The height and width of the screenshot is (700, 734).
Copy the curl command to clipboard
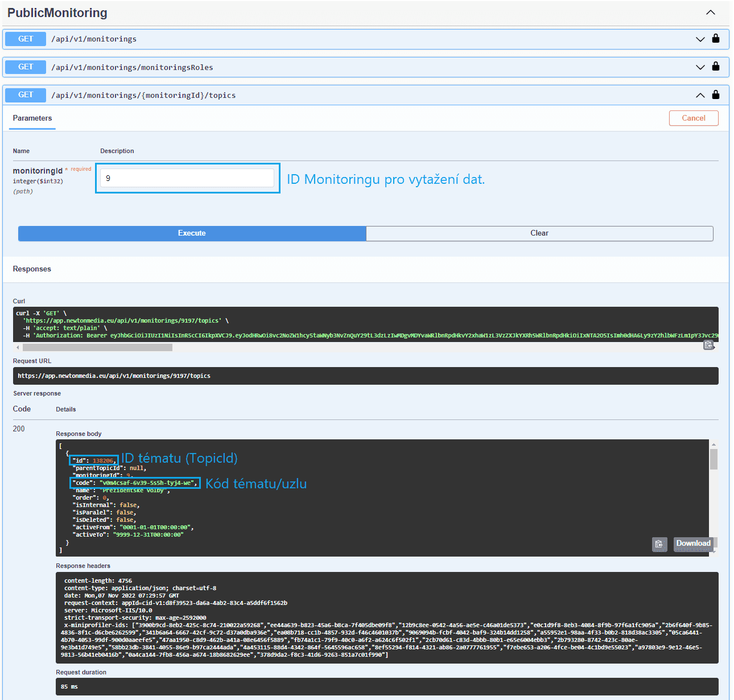click(708, 345)
